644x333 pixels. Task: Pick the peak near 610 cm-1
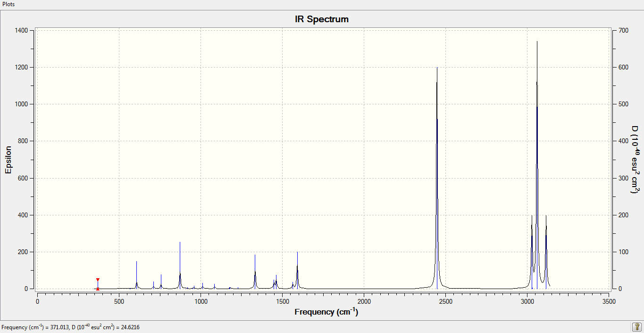tap(136, 275)
